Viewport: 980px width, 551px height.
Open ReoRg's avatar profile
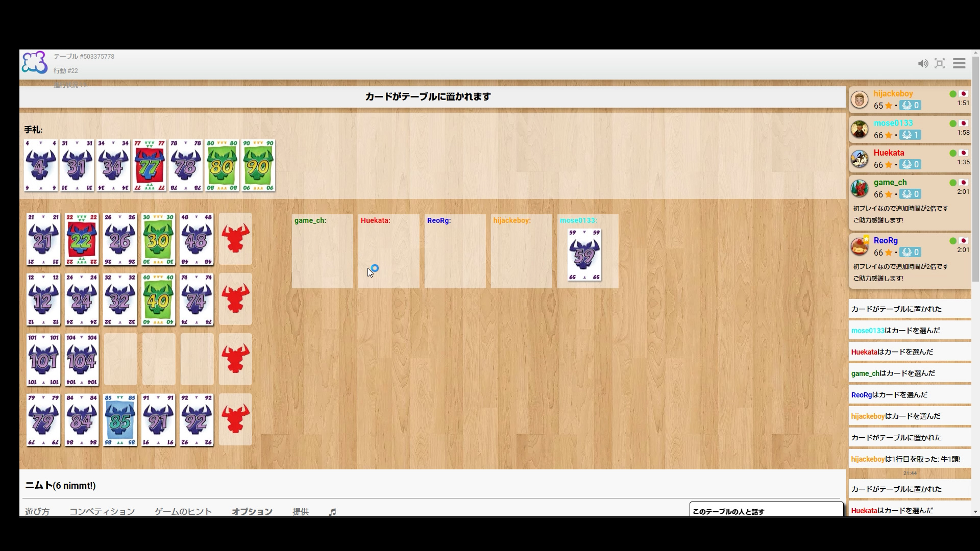pos(860,246)
